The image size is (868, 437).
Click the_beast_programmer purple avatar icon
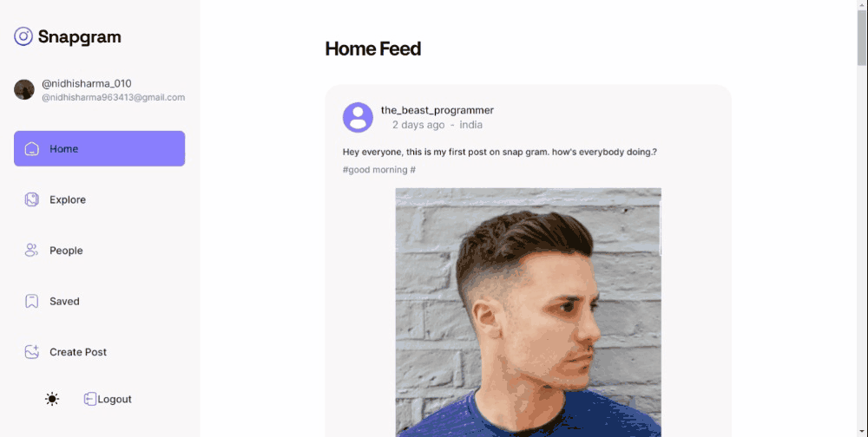tap(358, 117)
